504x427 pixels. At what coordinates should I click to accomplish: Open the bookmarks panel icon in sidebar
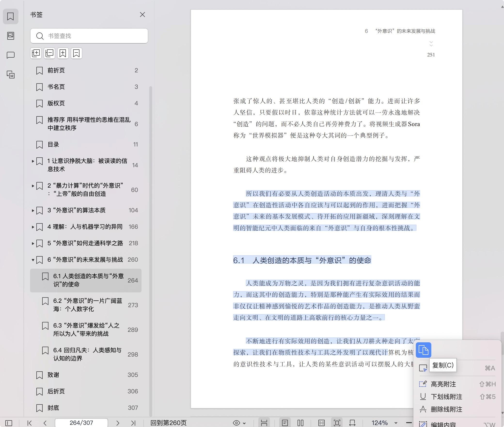11,16
